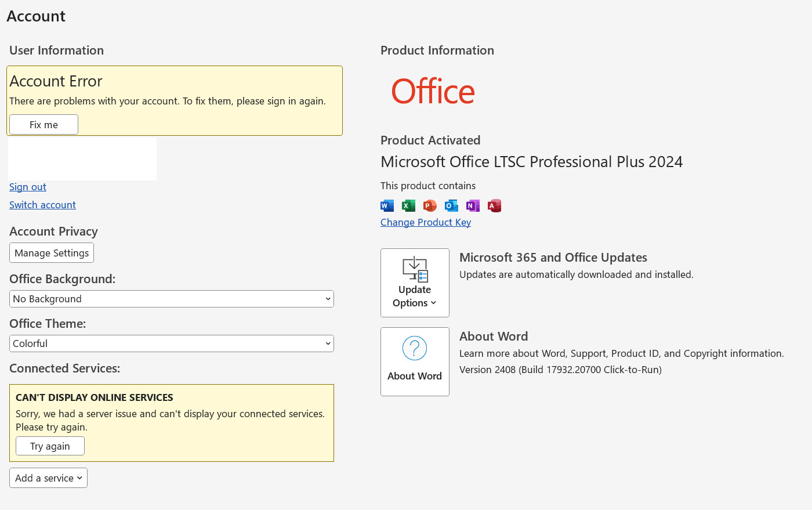Click the red Office logo

click(432, 91)
